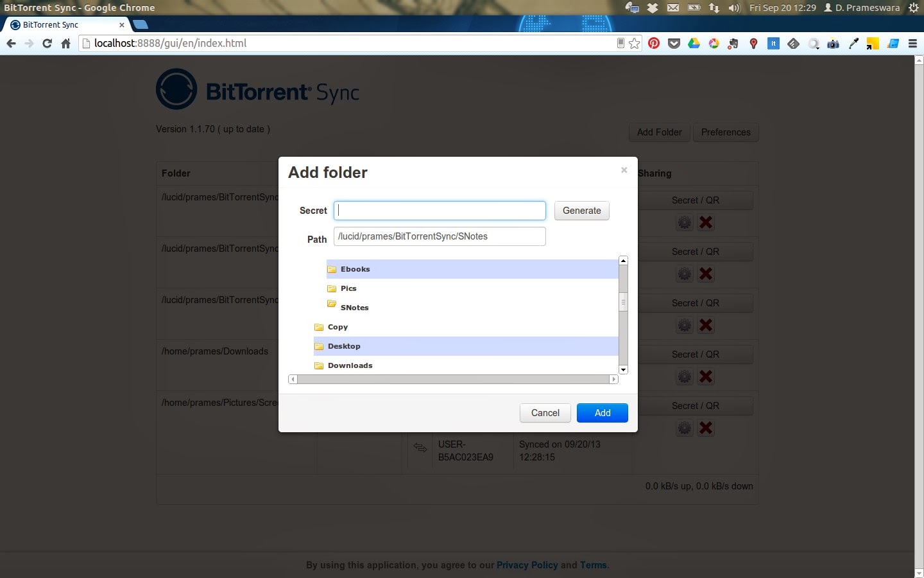Select the Ebooks folder in the tree
The image size is (924, 578).
(472, 269)
